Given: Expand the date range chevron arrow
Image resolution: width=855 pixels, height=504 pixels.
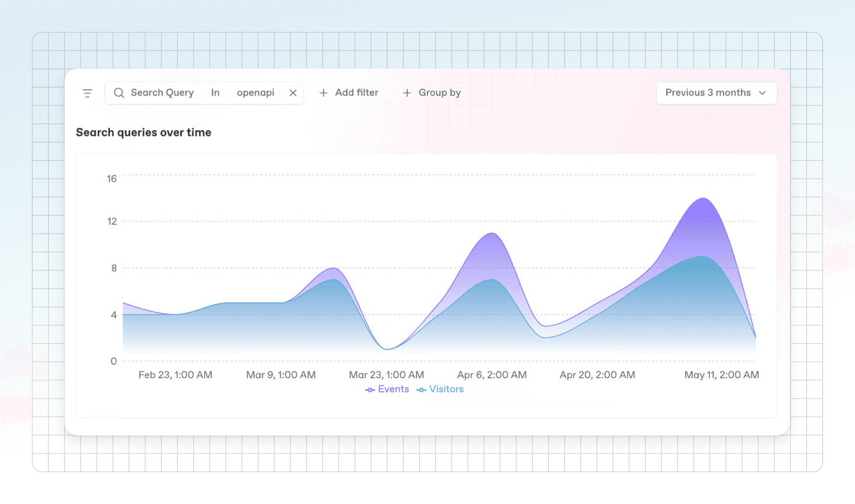Looking at the screenshot, I should (762, 93).
